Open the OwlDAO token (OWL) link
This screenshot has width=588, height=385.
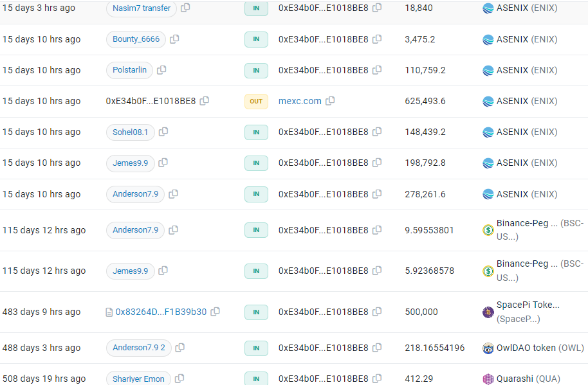540,348
